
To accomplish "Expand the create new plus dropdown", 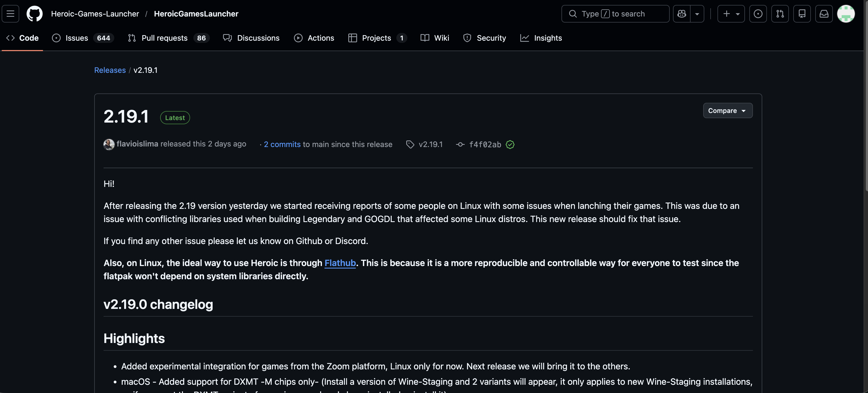I will tap(731, 14).
